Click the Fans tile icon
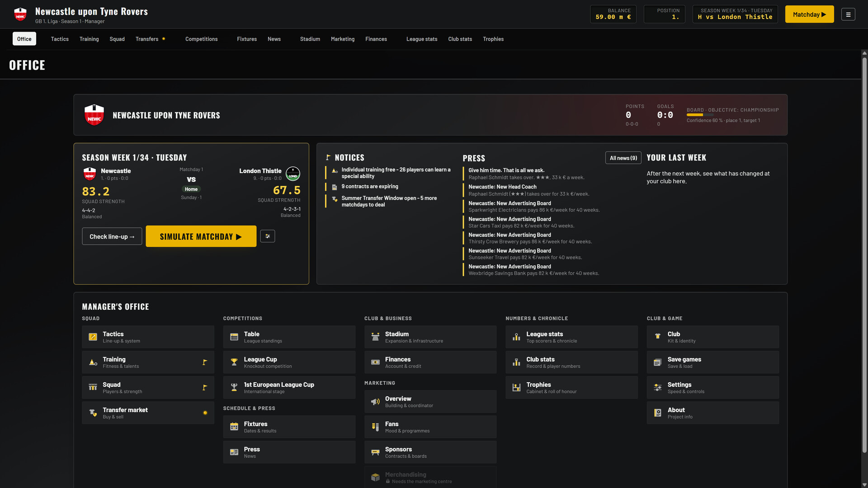The width and height of the screenshot is (868, 488). (x=375, y=427)
